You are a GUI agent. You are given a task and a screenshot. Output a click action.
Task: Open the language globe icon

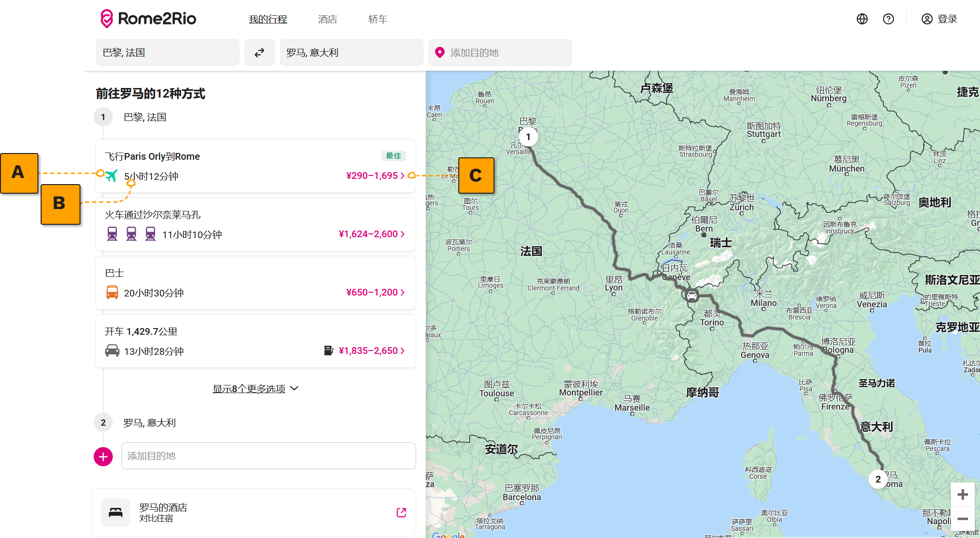pyautogui.click(x=862, y=19)
